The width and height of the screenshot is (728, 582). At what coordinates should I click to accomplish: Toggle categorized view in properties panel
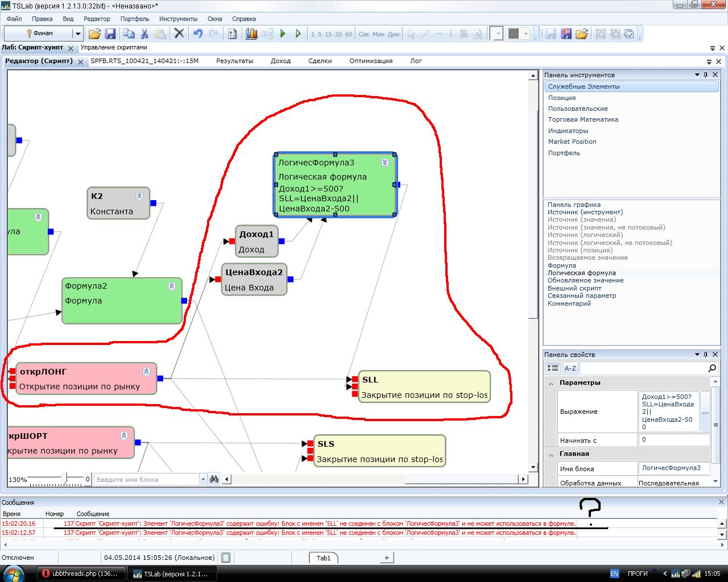553,368
